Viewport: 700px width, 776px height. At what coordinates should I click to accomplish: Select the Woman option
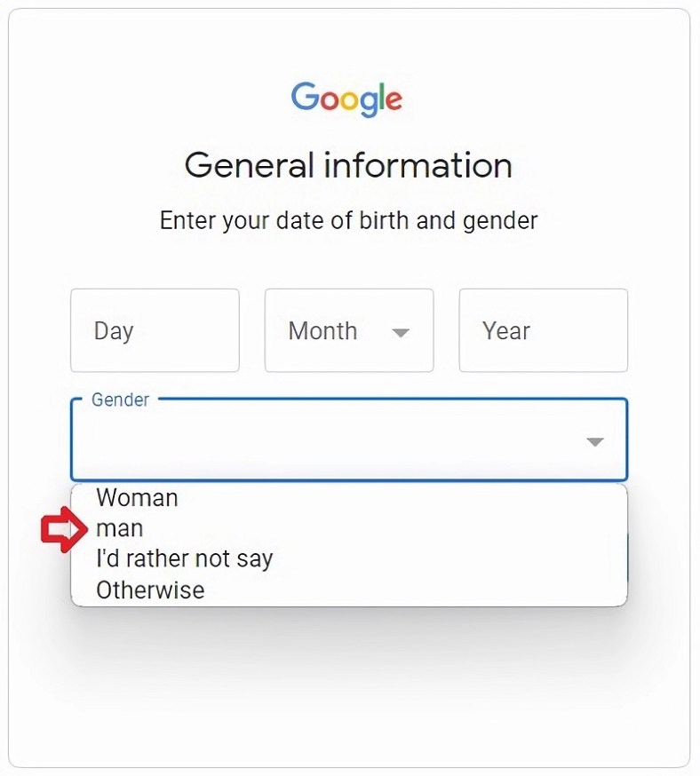pyautogui.click(x=137, y=498)
